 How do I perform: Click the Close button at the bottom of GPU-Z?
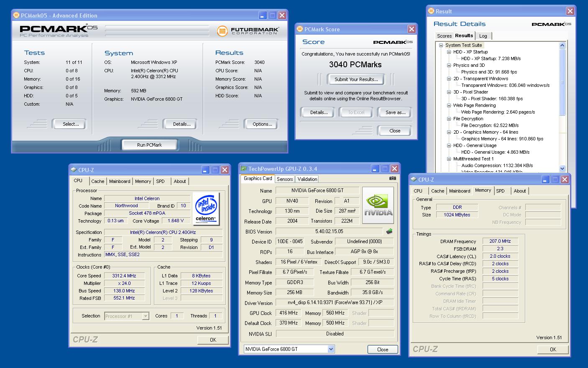(383, 350)
